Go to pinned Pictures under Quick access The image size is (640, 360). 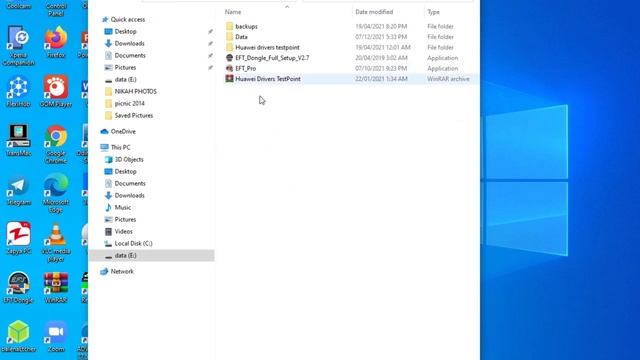coord(125,67)
